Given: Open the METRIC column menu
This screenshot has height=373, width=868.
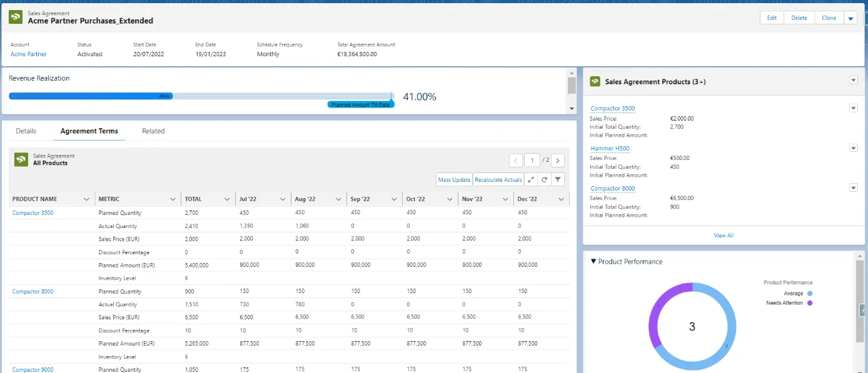Looking at the screenshot, I should click(x=174, y=199).
